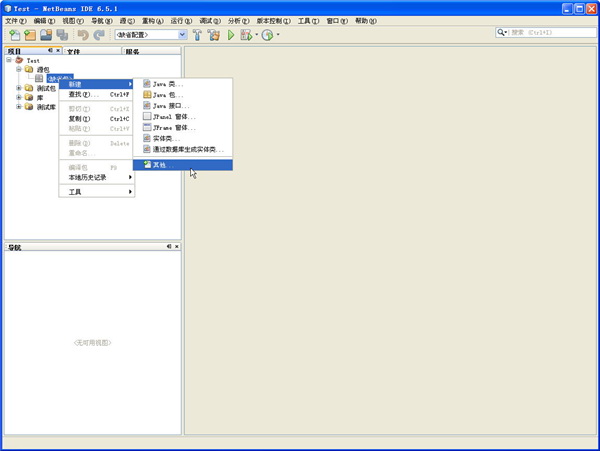
Task: Open the 调试 menu
Action: [x=210, y=21]
